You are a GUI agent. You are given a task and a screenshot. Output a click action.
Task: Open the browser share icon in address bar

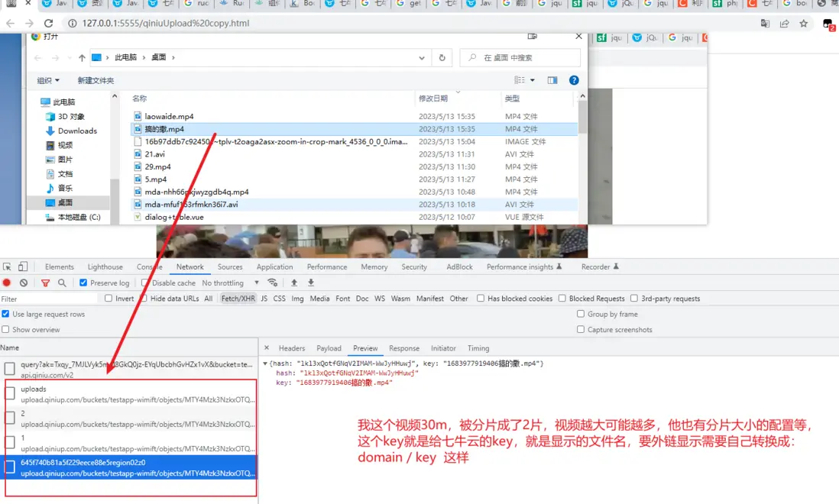(x=785, y=24)
